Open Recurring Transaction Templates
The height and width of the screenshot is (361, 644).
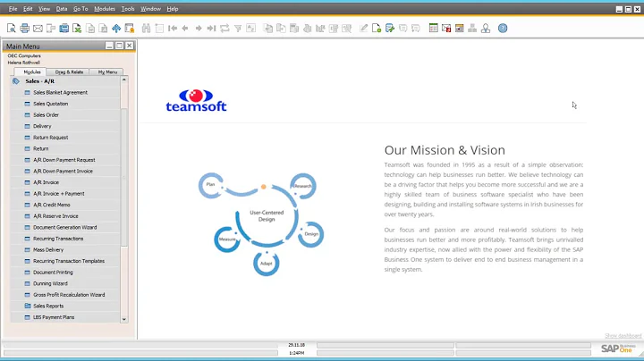pos(69,261)
